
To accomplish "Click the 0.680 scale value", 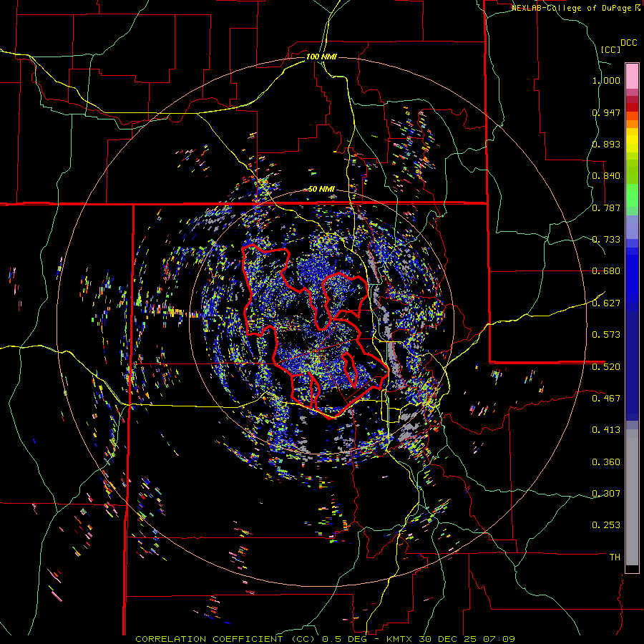I will 606,271.
